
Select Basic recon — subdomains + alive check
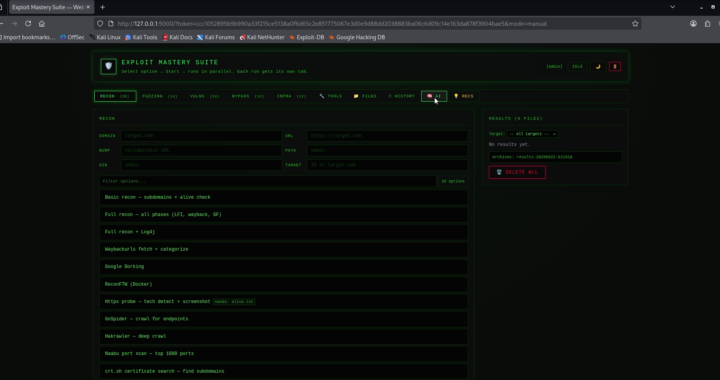[x=283, y=197]
